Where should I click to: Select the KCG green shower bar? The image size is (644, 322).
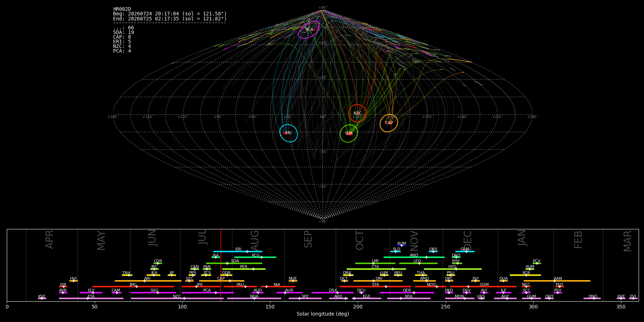coord(255,257)
